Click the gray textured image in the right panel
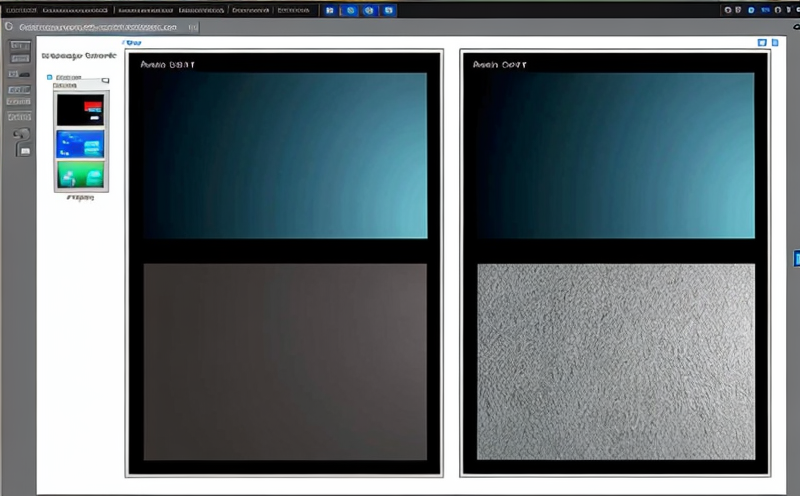Image resolution: width=800 pixels, height=496 pixels. pos(616,362)
